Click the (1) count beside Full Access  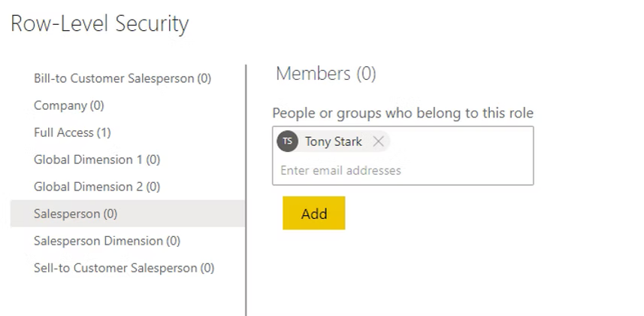click(x=104, y=132)
